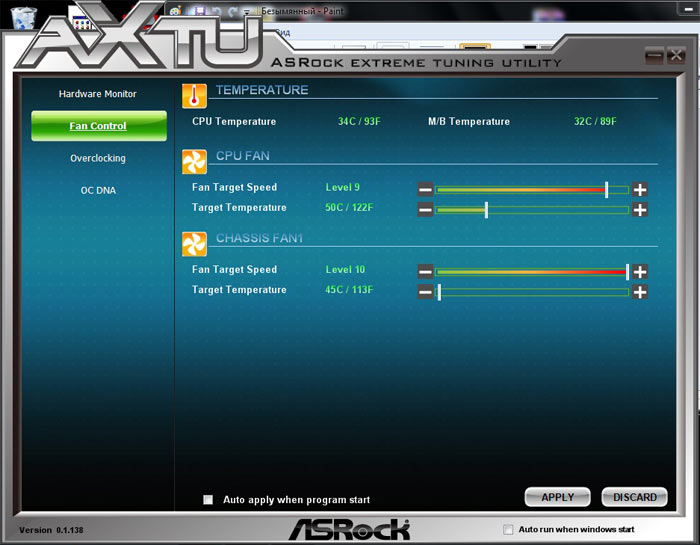Open the OC DNA section
The height and width of the screenshot is (545, 700).
tap(98, 190)
